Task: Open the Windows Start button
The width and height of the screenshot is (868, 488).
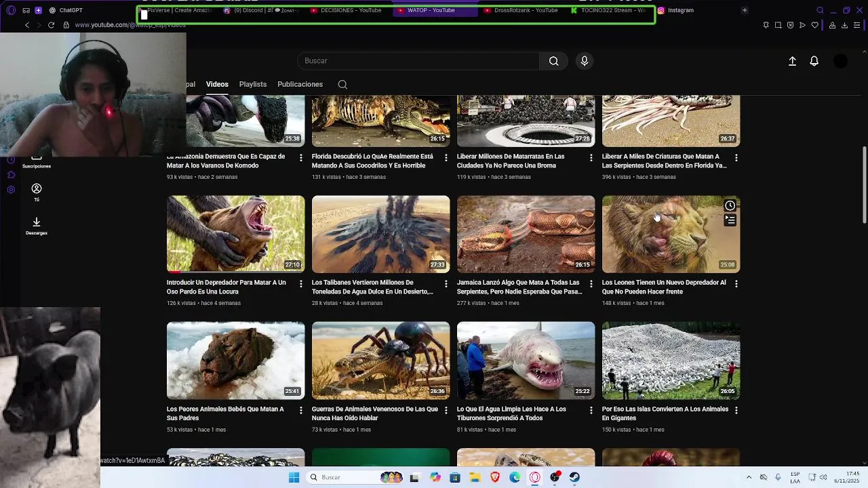Action: click(294, 477)
